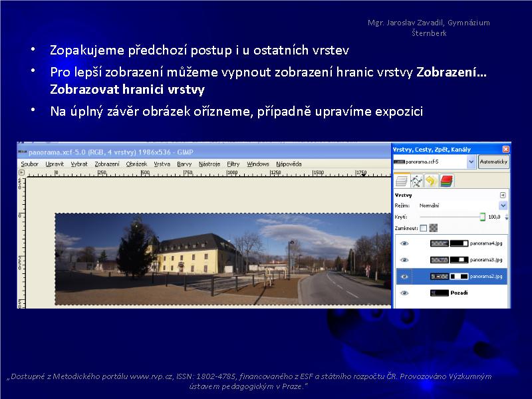Open the Vybrat menu
Screen dimensions: 532x399
(x=79, y=164)
